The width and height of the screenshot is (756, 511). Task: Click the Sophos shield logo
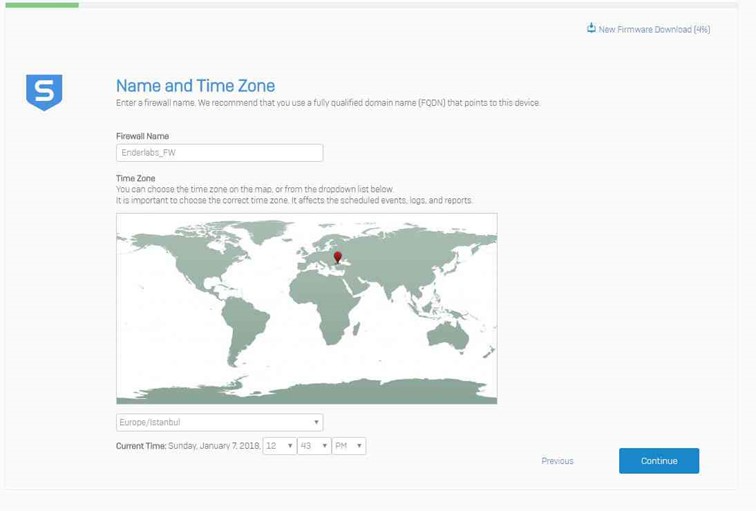[x=44, y=92]
